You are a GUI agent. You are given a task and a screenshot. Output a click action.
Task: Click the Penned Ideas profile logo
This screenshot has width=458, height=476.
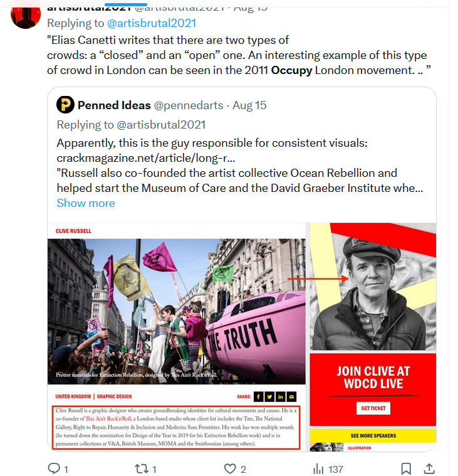point(65,105)
